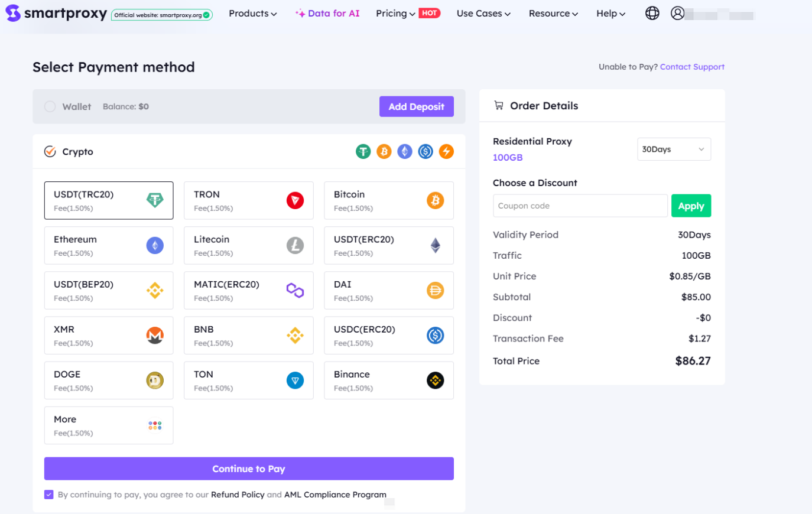Viewport: 812px width, 514px height.
Task: Expand the Resource menu
Action: [x=553, y=13]
